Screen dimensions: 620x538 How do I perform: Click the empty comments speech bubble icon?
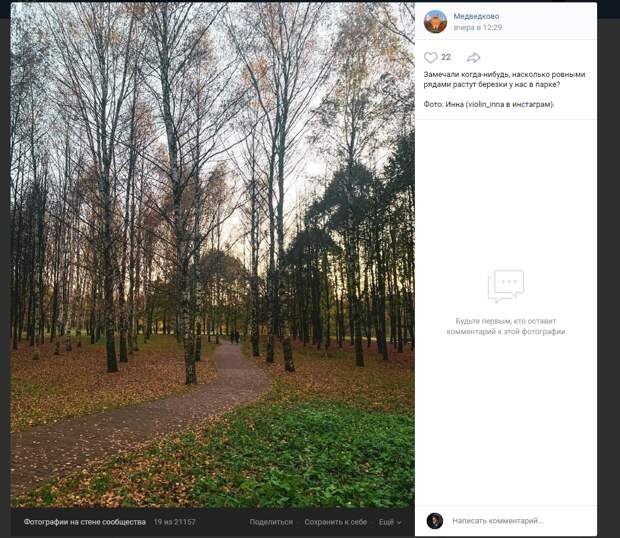point(506,286)
